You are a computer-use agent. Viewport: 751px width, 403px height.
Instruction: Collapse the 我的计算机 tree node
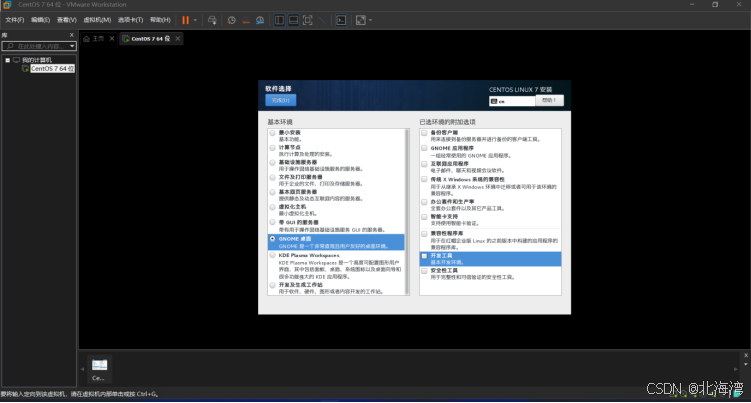pos(8,60)
